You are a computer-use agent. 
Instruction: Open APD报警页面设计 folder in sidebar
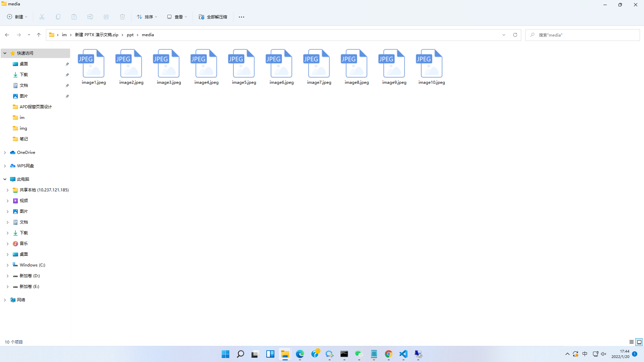pyautogui.click(x=36, y=107)
